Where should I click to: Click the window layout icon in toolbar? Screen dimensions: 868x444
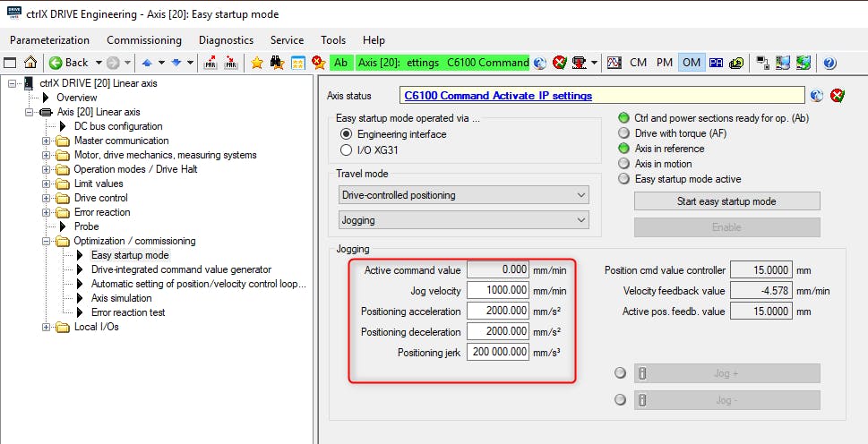click(x=11, y=63)
